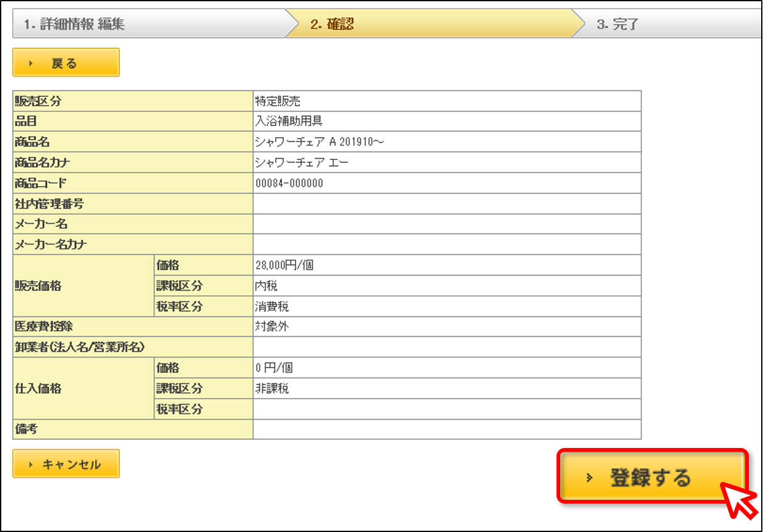The height and width of the screenshot is (532, 768).
Task: Click the arrow icon on 登録する button
Action: pyautogui.click(x=589, y=478)
